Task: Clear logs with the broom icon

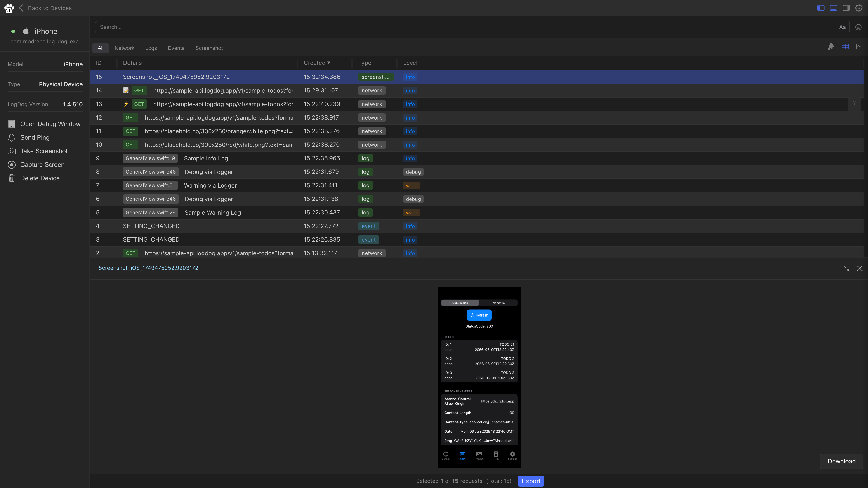Action: coord(831,47)
